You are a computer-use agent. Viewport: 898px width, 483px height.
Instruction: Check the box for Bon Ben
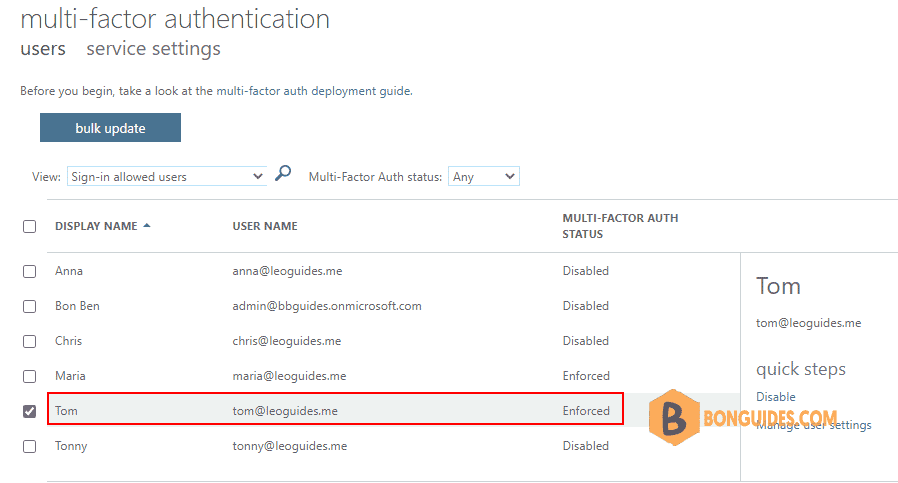click(x=29, y=307)
